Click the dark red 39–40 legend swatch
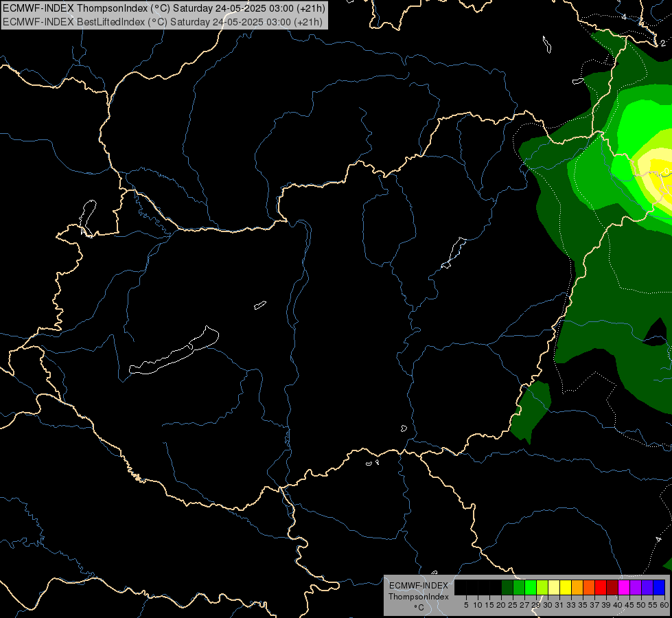Image resolution: width=672 pixels, height=618 pixels. click(x=612, y=587)
